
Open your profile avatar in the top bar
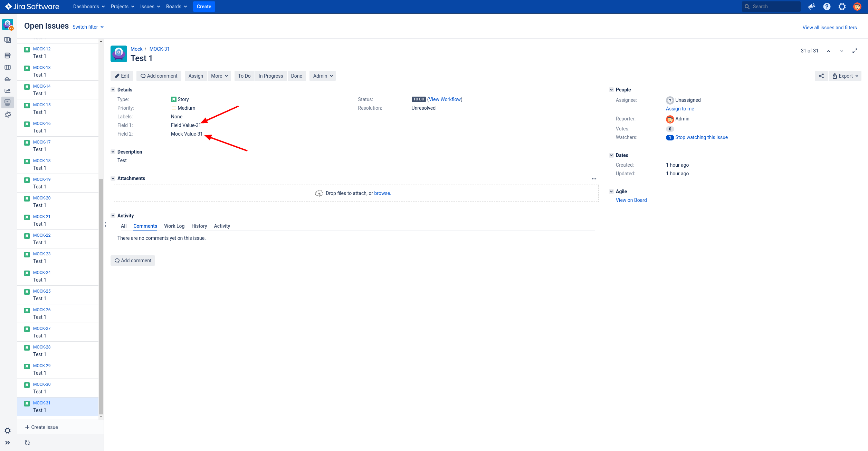857,6
